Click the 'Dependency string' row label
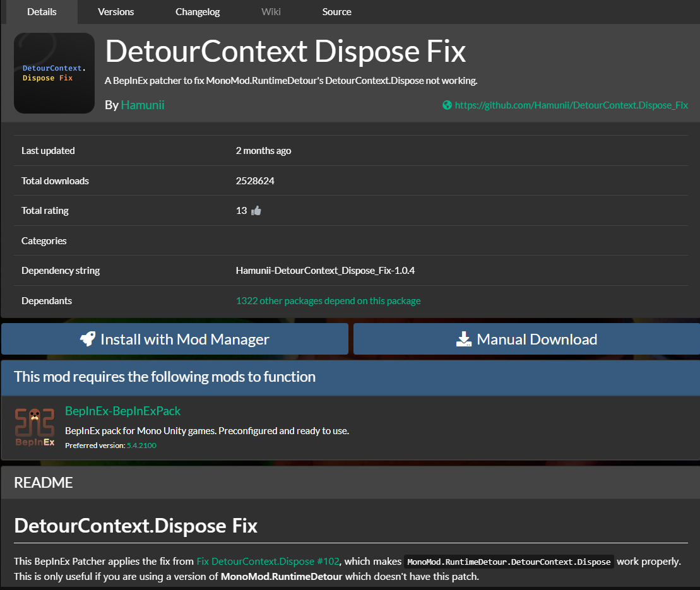This screenshot has height=590, width=700. 60,271
